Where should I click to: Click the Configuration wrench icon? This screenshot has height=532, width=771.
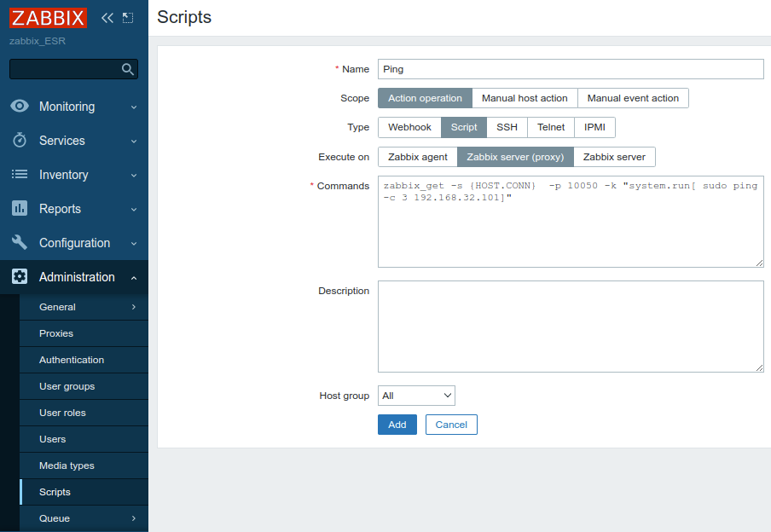(20, 242)
